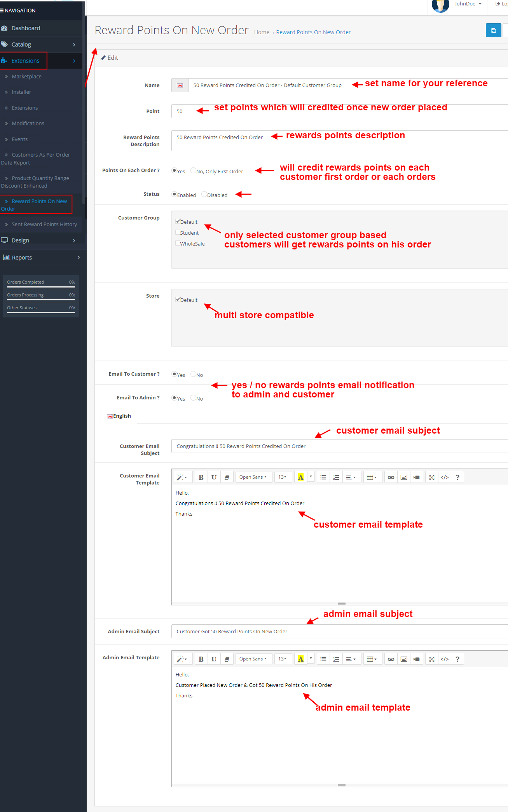Expand the Design menu chevron

click(x=74, y=240)
